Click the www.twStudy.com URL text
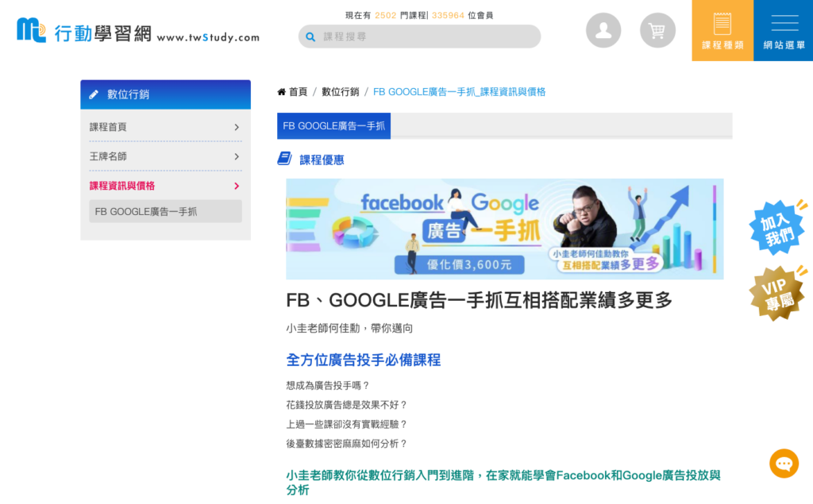Viewport: 813px width, 504px height. click(209, 37)
